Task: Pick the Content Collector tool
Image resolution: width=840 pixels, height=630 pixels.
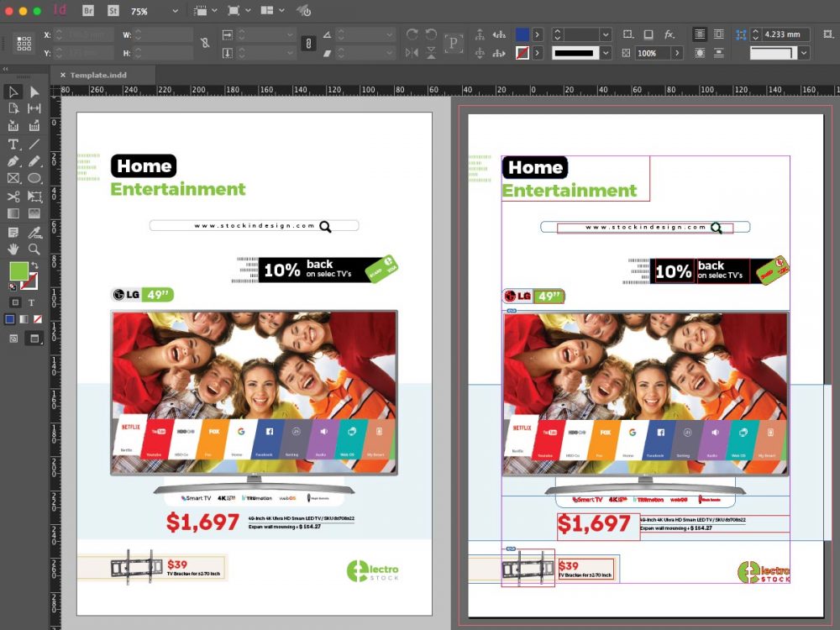Action: (13, 126)
